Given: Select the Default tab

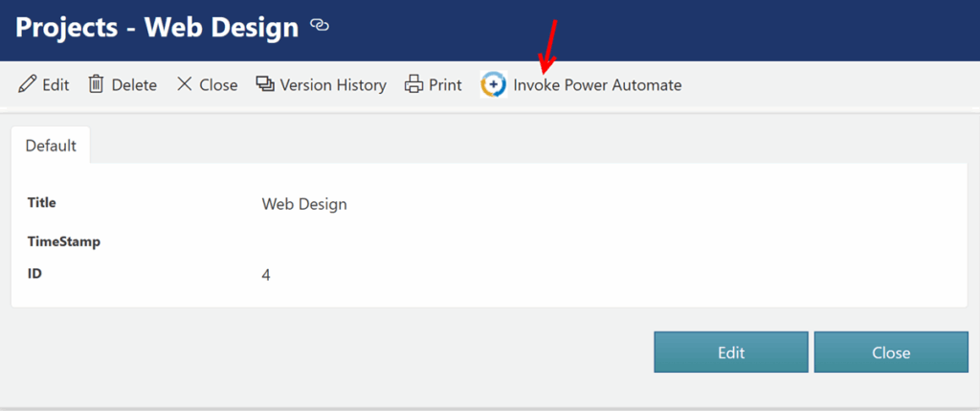Looking at the screenshot, I should pos(51,146).
